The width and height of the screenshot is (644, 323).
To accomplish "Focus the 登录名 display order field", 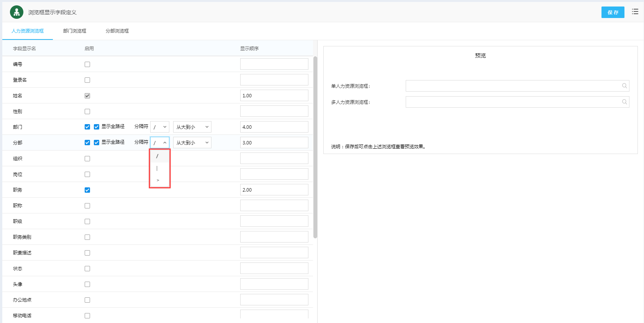I will point(274,80).
